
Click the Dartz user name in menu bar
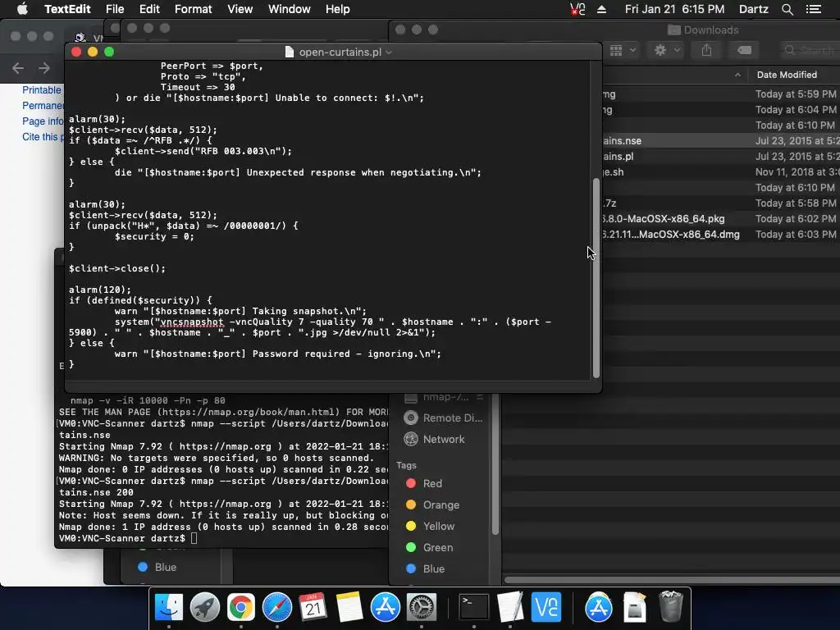pyautogui.click(x=753, y=9)
